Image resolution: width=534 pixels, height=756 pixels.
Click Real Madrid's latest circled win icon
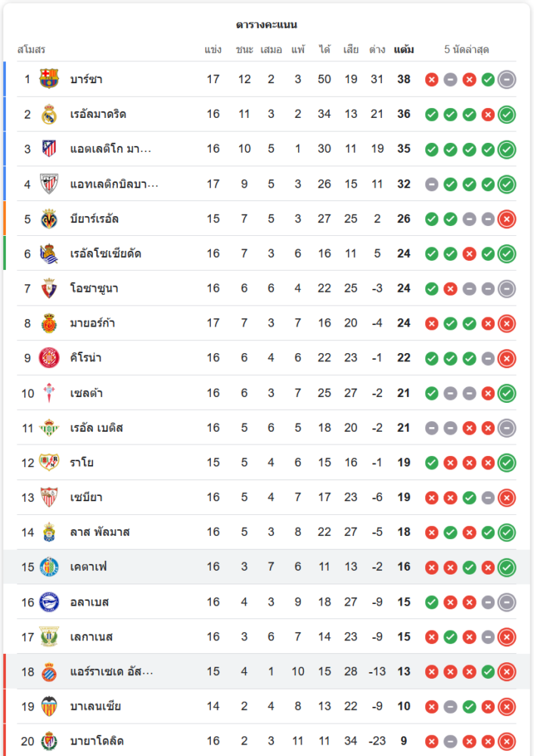click(507, 114)
